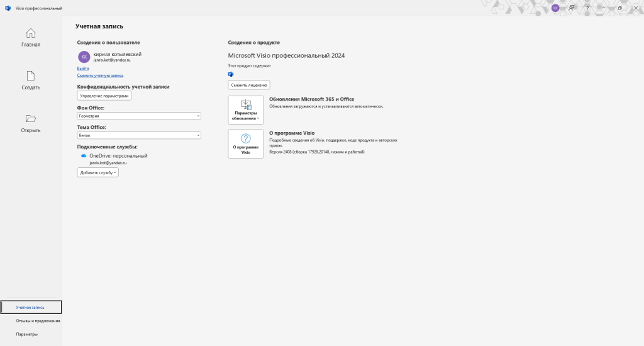Click the Открыть (Open) folder icon
The height and width of the screenshot is (346, 644).
click(31, 119)
